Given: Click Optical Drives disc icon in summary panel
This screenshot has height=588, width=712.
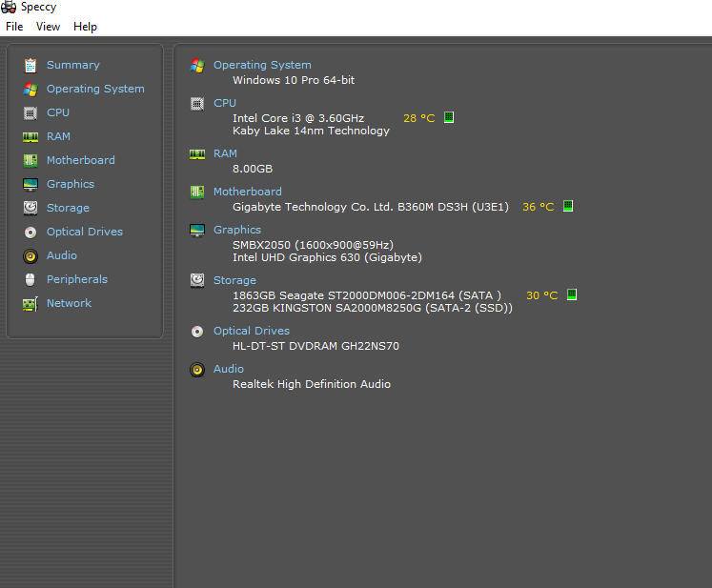Looking at the screenshot, I should pos(197,332).
